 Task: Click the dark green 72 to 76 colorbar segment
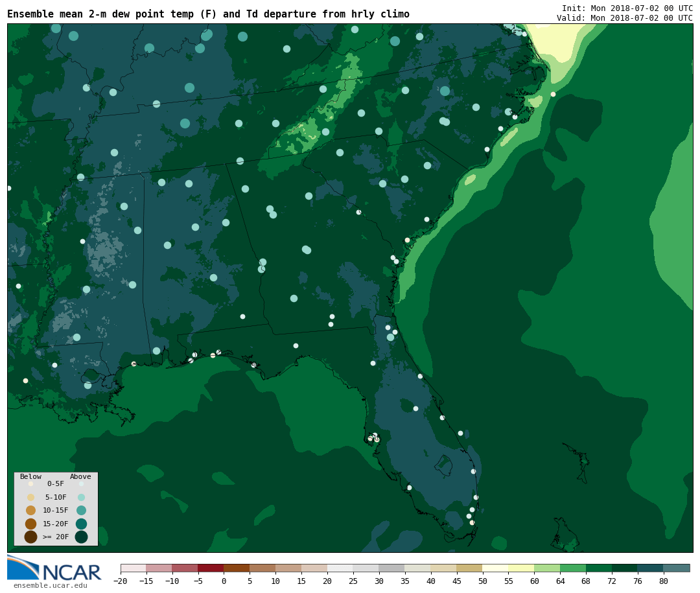coord(625,568)
